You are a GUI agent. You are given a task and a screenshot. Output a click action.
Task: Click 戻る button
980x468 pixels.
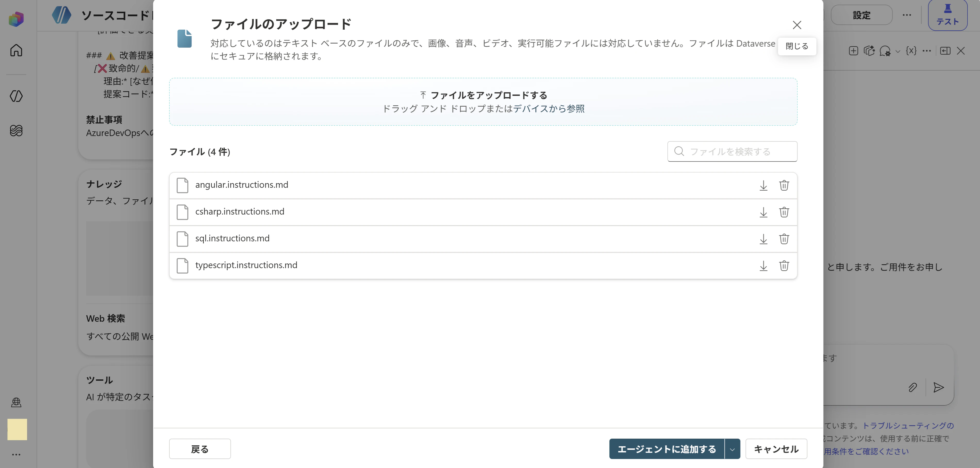pos(200,449)
